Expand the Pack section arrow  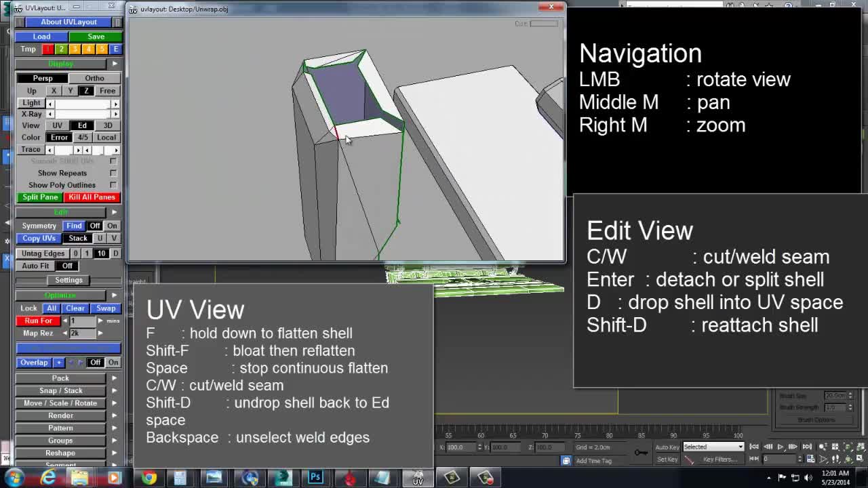coord(114,378)
